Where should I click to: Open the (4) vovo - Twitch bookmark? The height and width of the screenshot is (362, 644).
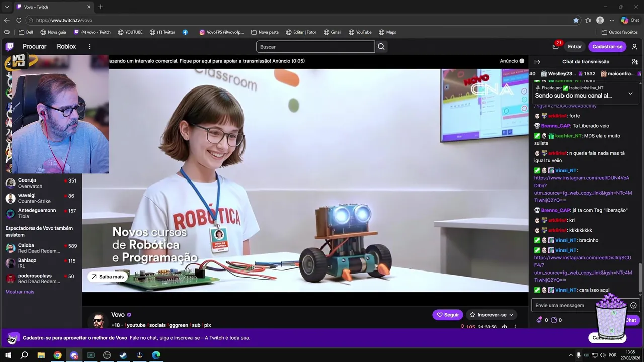point(92,32)
